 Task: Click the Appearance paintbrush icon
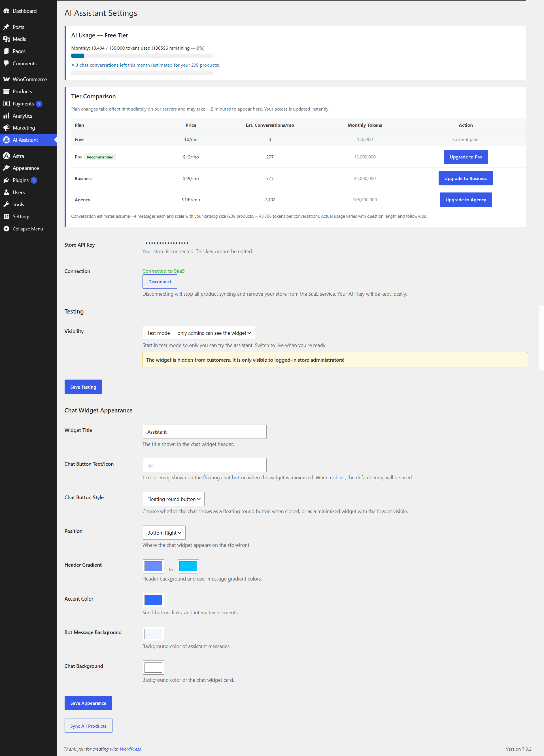pos(6,168)
